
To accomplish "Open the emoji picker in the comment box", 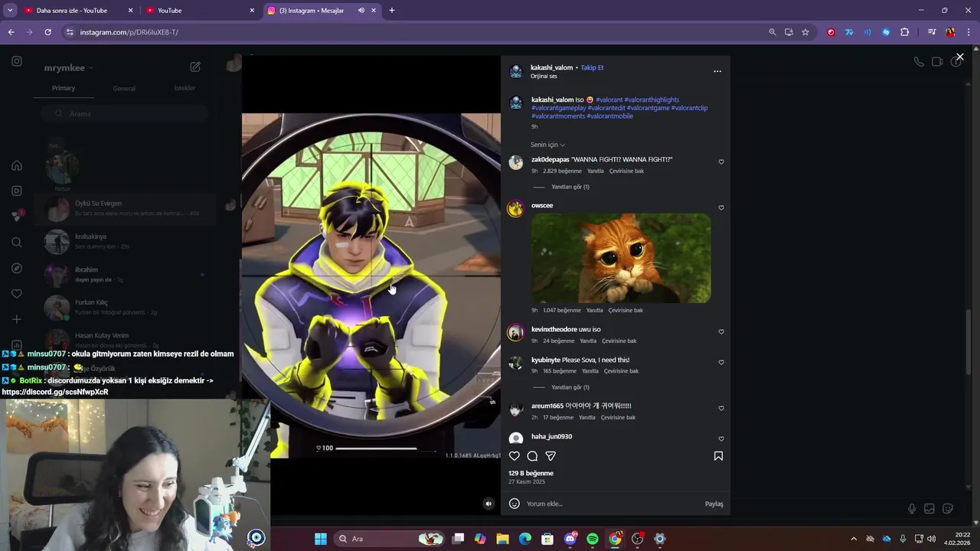I will pyautogui.click(x=514, y=504).
